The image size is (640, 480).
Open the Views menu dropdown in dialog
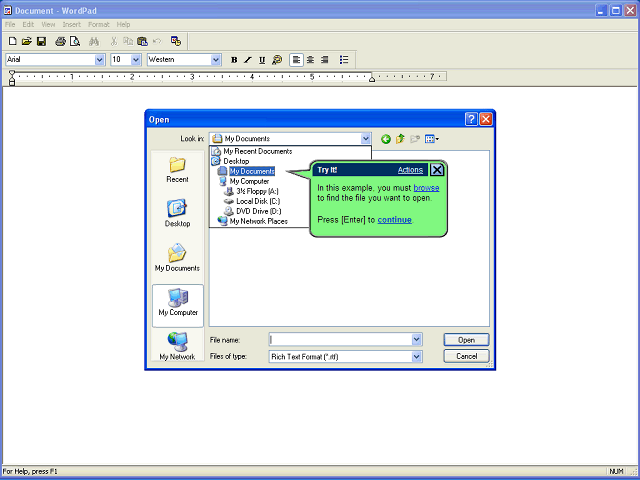432,139
